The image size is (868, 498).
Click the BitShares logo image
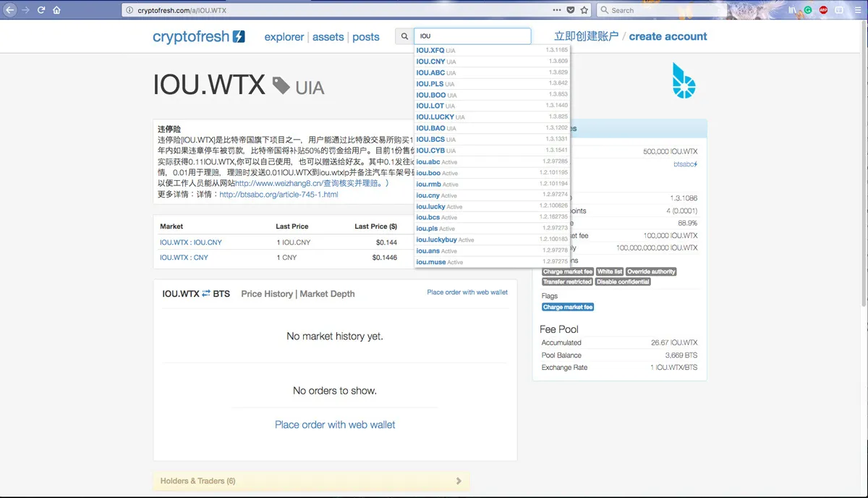[683, 80]
